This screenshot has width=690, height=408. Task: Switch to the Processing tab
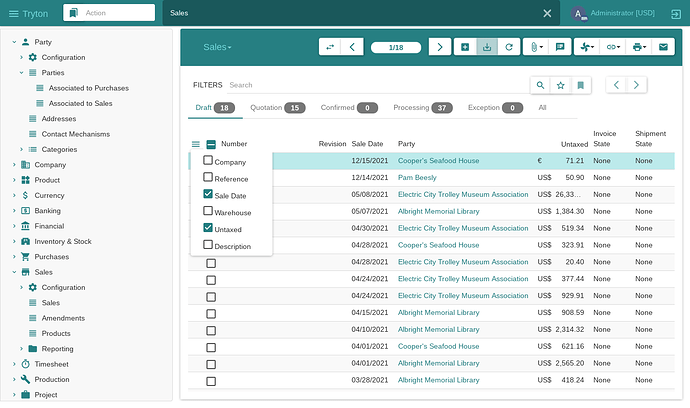pos(422,108)
